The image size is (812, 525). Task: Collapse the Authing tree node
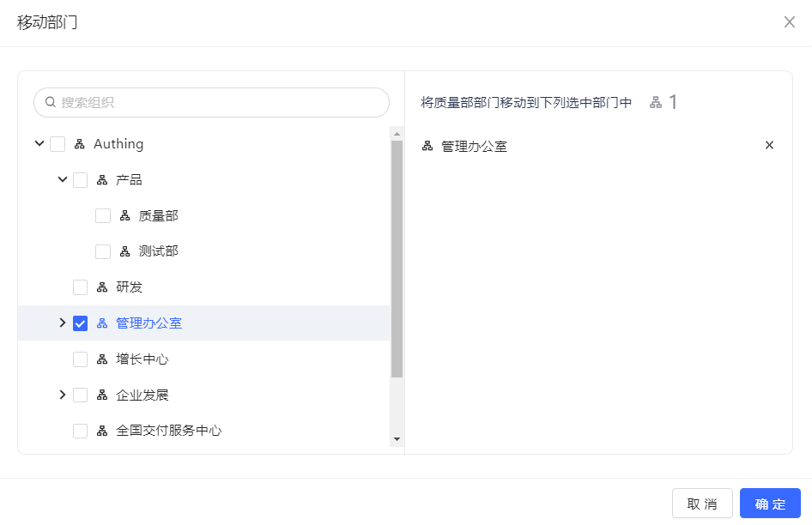coord(39,143)
